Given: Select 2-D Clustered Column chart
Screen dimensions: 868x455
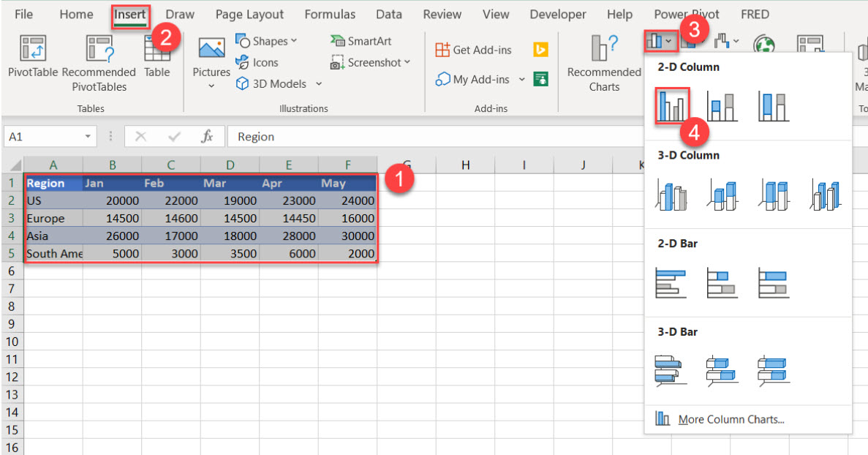Looking at the screenshot, I should point(671,106).
